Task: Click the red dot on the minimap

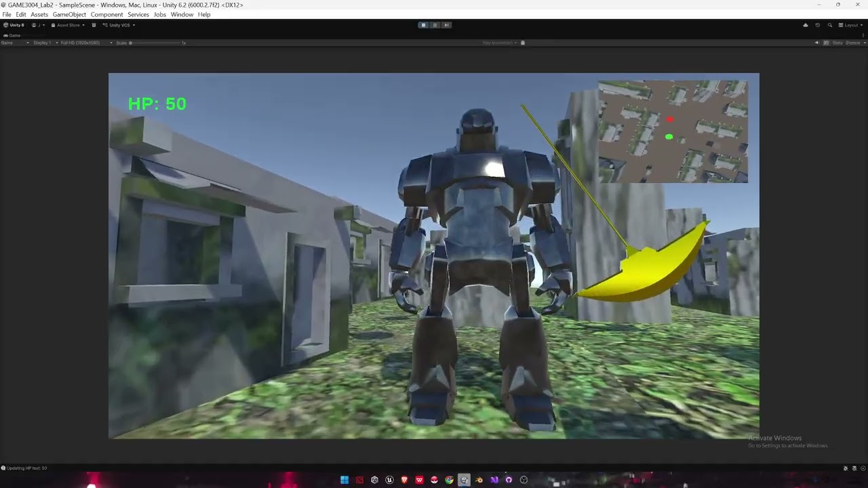Action: pyautogui.click(x=670, y=120)
